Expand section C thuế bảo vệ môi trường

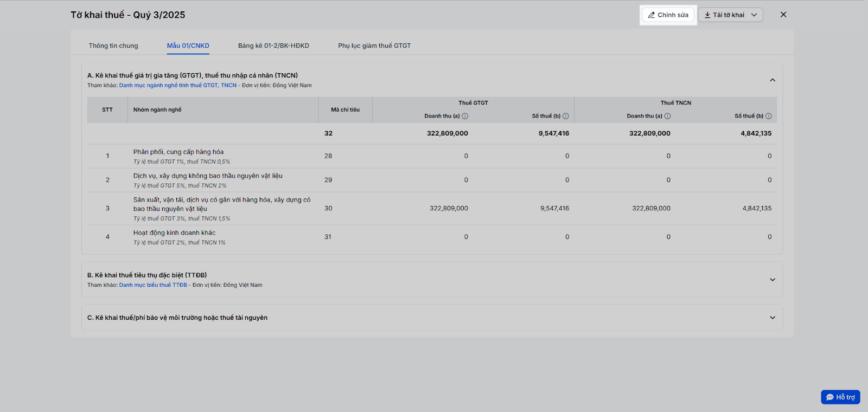click(773, 318)
